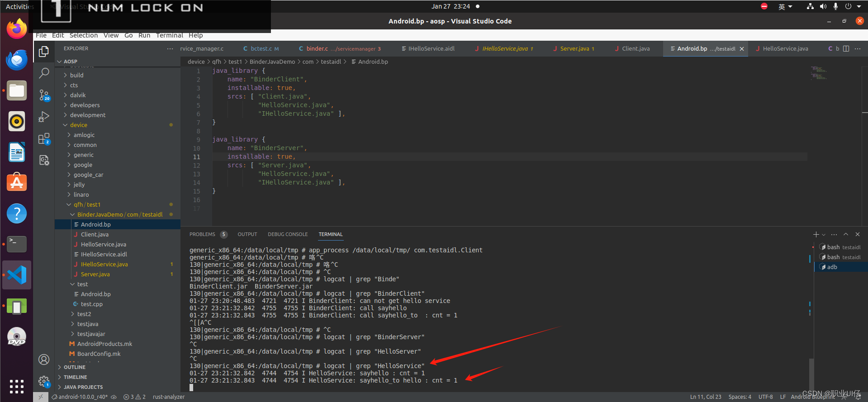Maximize the terminal panel size

(846, 234)
